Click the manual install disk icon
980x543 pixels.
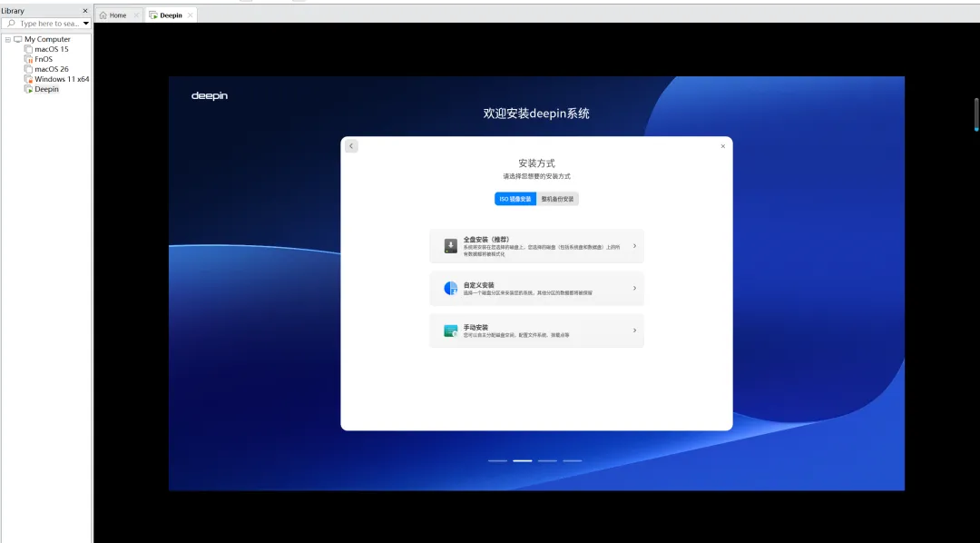pyautogui.click(x=451, y=331)
